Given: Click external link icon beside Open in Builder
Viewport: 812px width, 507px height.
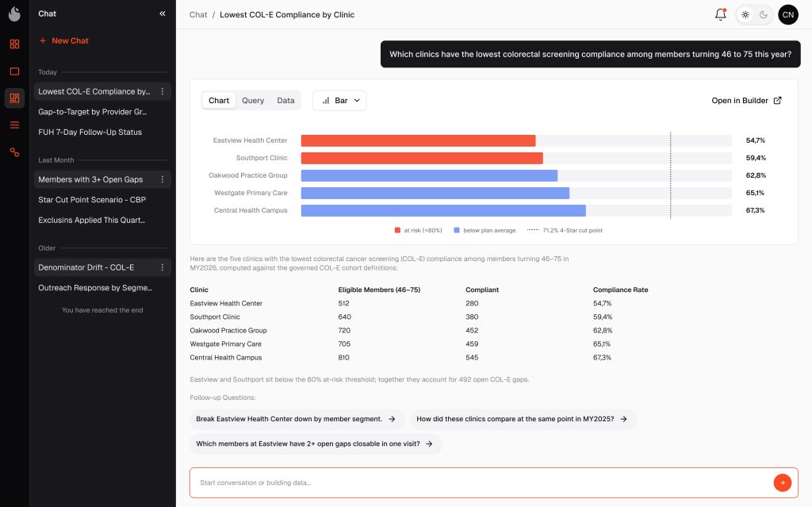Looking at the screenshot, I should [x=777, y=101].
